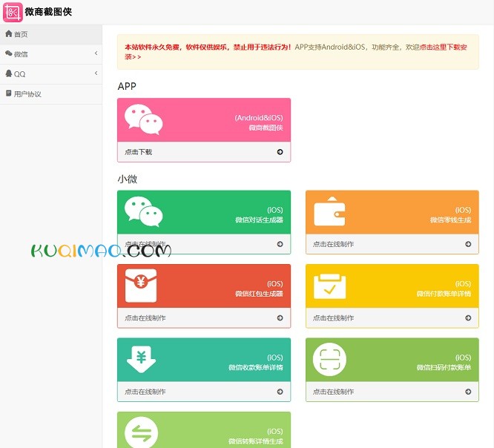Image resolution: width=494 pixels, height=448 pixels.
Task: Click the 微商截图侠 site title text
Action: click(48, 12)
